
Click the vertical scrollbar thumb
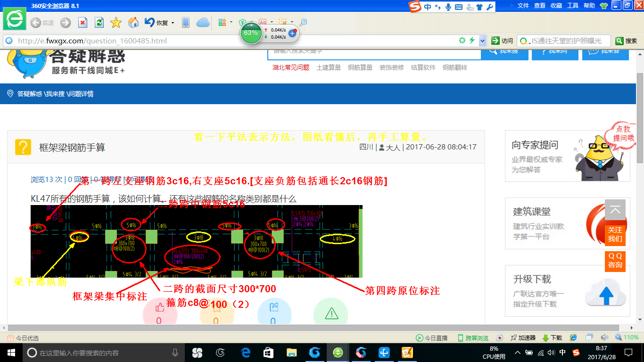click(640, 118)
